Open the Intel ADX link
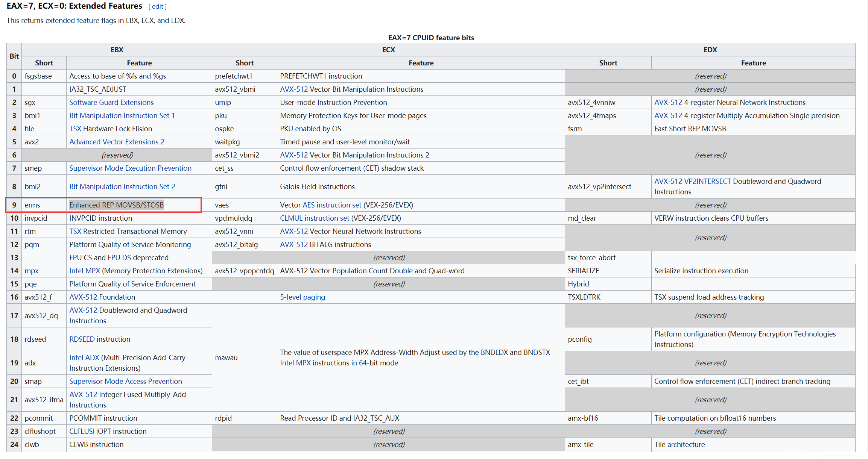 tap(84, 358)
